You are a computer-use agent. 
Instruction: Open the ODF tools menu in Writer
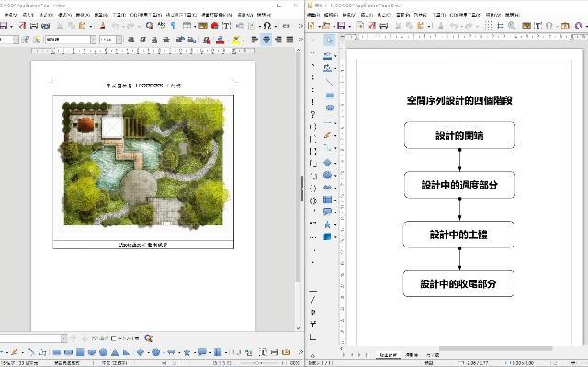click(146, 15)
